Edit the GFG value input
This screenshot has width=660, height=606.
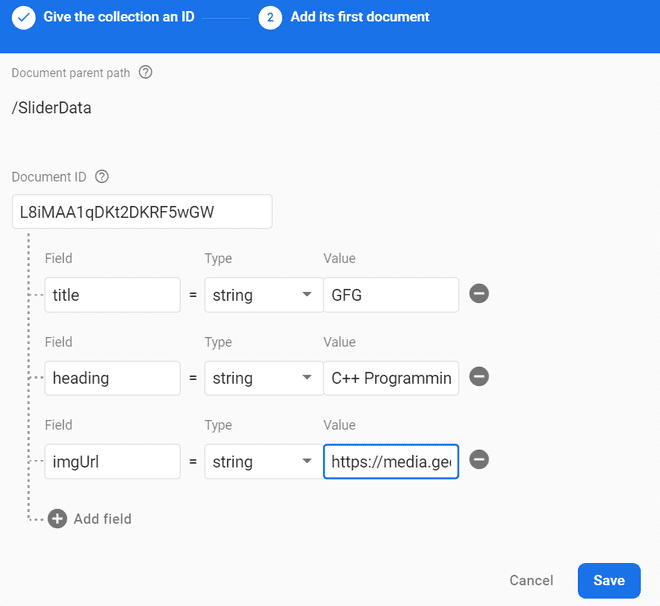point(391,295)
